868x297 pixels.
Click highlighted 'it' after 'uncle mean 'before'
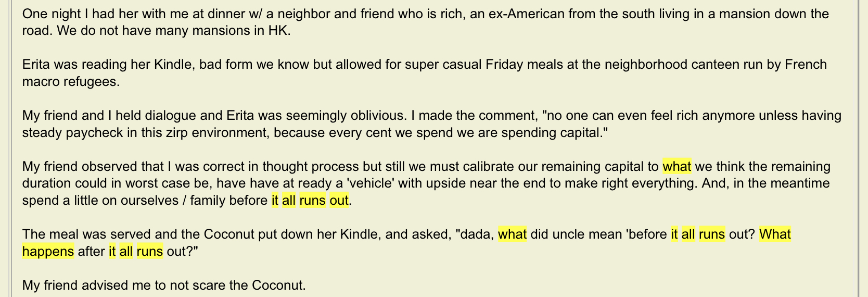tap(674, 234)
